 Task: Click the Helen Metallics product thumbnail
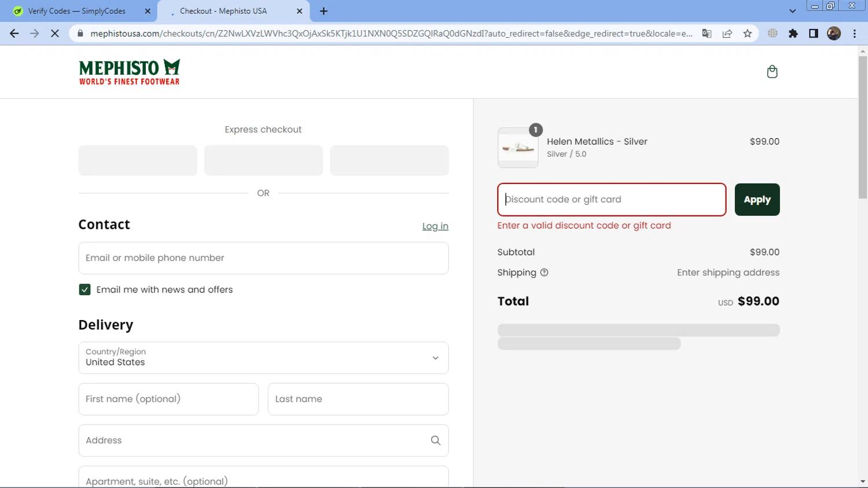[x=518, y=148]
